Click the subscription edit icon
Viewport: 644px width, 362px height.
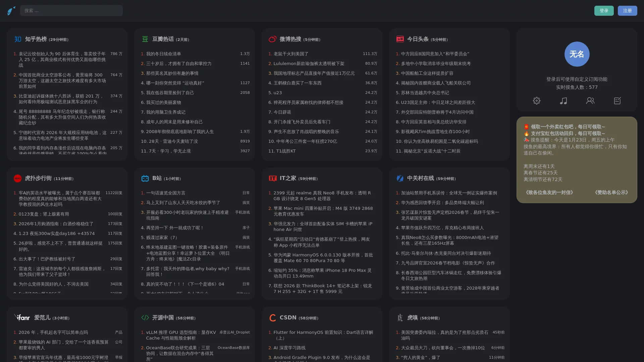(618, 101)
